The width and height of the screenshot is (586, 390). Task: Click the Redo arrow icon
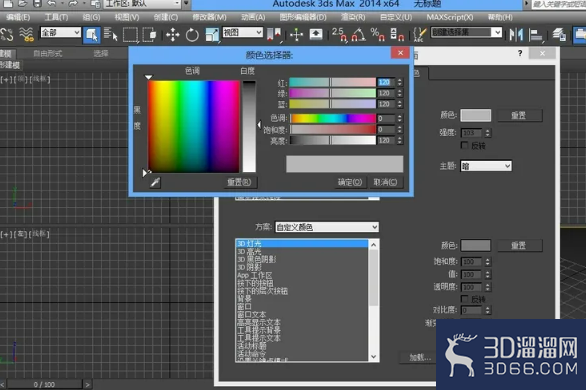73,4
